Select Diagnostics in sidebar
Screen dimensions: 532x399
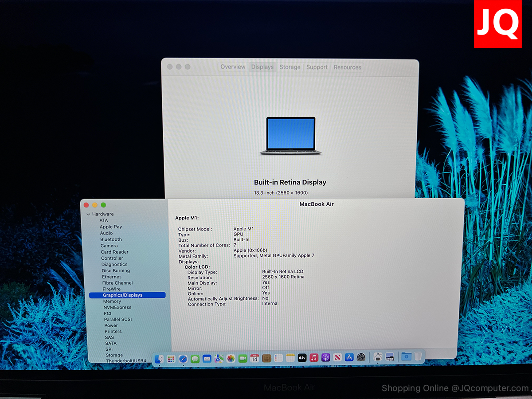tap(114, 264)
